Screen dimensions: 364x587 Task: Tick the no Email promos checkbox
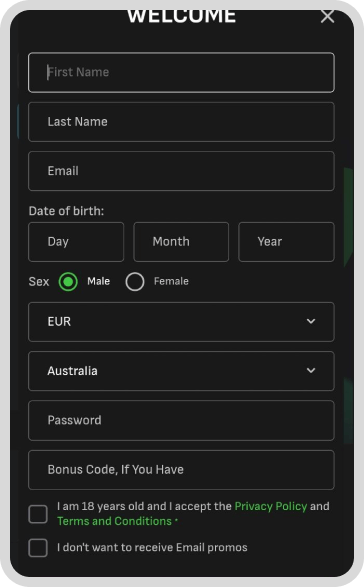click(38, 548)
